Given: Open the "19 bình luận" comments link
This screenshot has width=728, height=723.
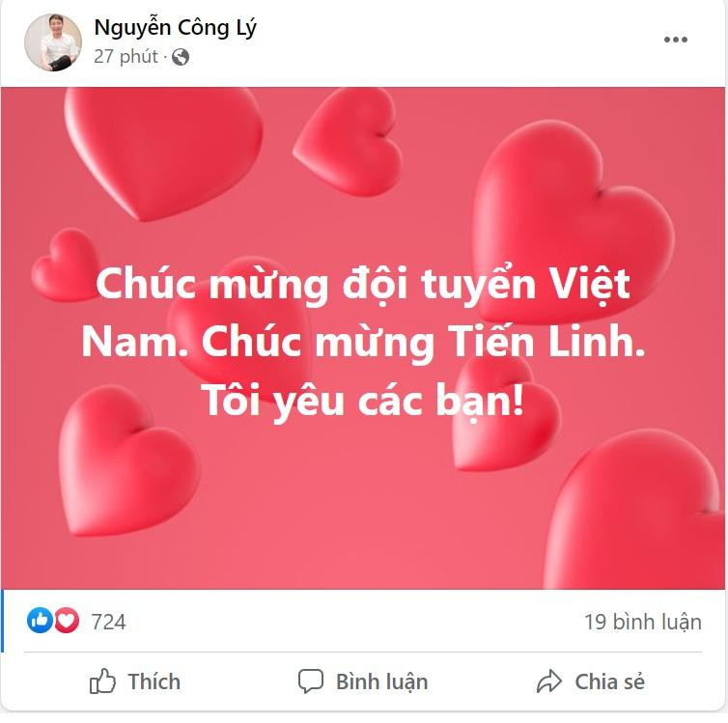Looking at the screenshot, I should click(643, 622).
